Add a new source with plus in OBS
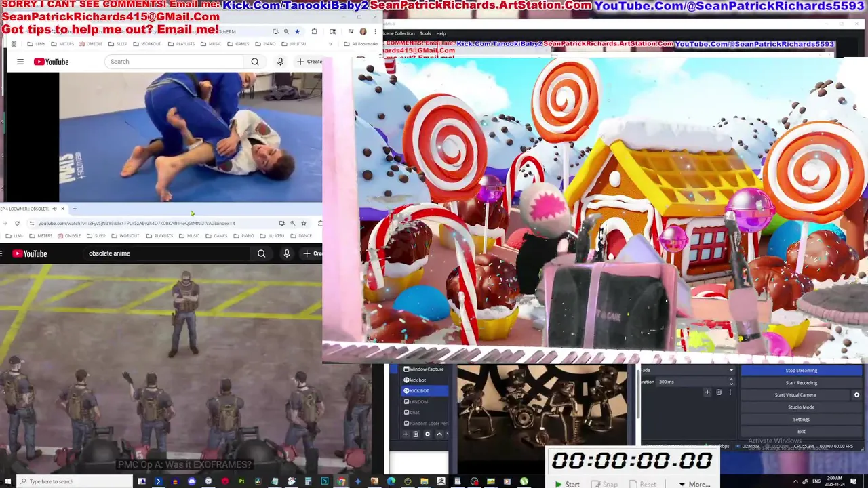 (406, 434)
